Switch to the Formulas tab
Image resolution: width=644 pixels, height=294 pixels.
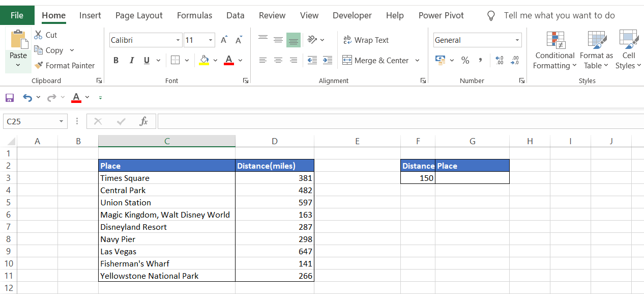point(194,15)
